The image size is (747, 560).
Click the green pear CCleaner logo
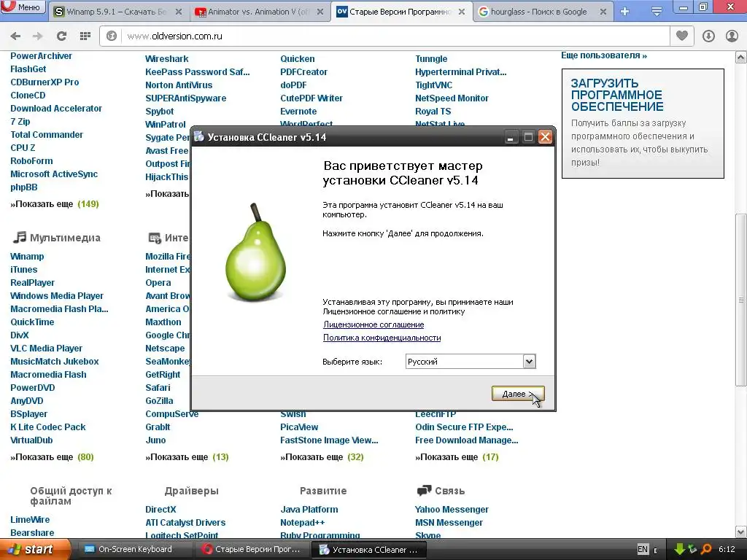[256, 252]
